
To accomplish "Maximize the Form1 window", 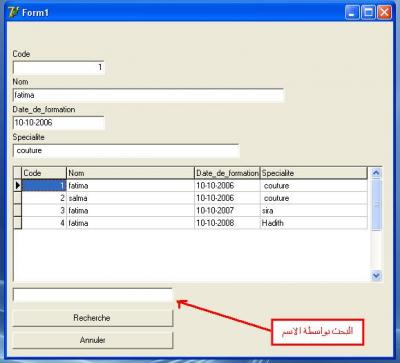I will tap(368, 13).
